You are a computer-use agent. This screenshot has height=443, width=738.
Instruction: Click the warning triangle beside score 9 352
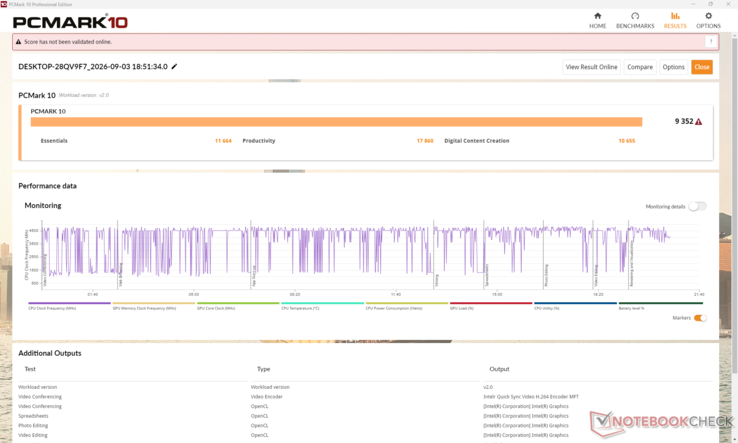[698, 121]
